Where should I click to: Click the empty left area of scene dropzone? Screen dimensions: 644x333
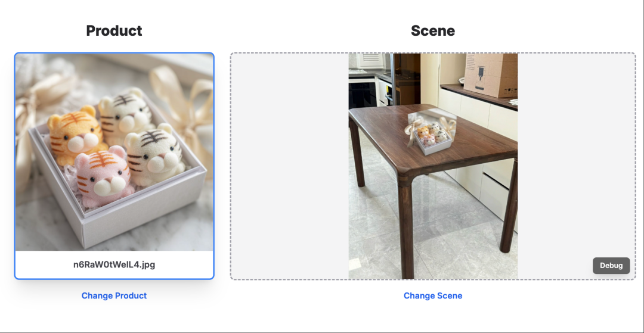(x=290, y=166)
